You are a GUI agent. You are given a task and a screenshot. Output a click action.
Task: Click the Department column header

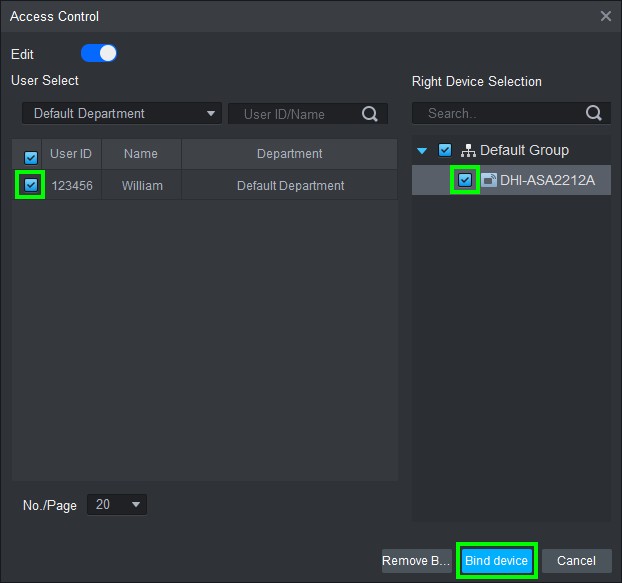click(x=289, y=154)
